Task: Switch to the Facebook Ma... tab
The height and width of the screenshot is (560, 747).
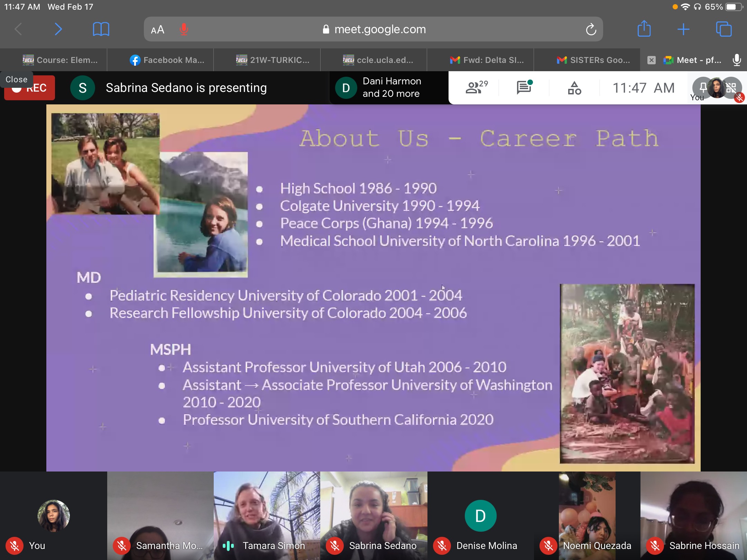Action: 167,60
